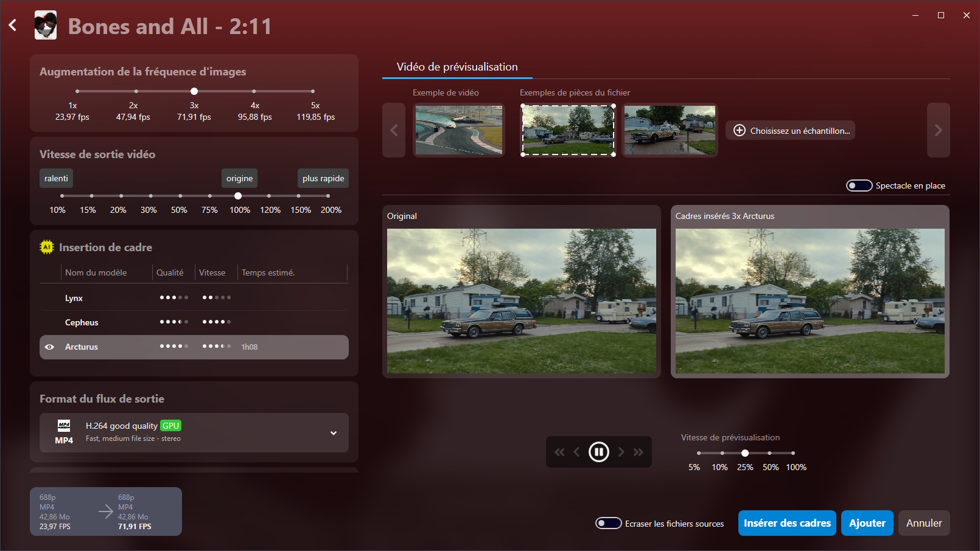Click the Insérer des cadres button
Screen dimensions: 980x551
[x=787, y=523]
